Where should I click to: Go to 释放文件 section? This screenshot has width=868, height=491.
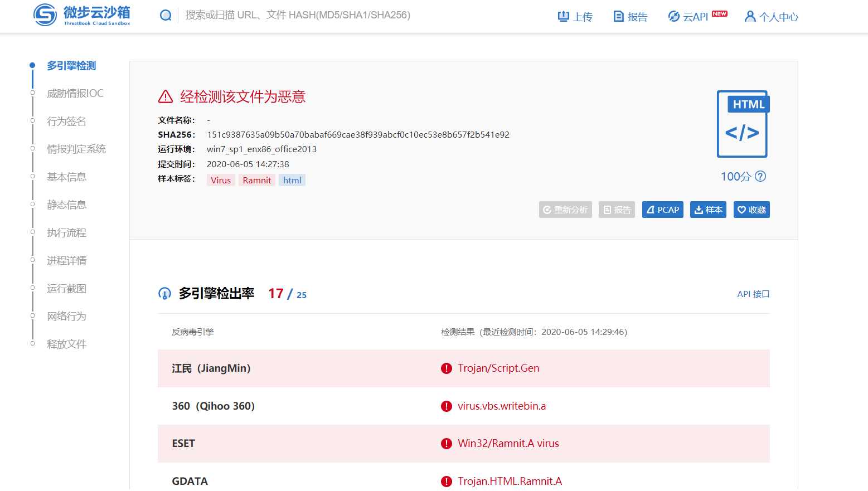point(66,344)
